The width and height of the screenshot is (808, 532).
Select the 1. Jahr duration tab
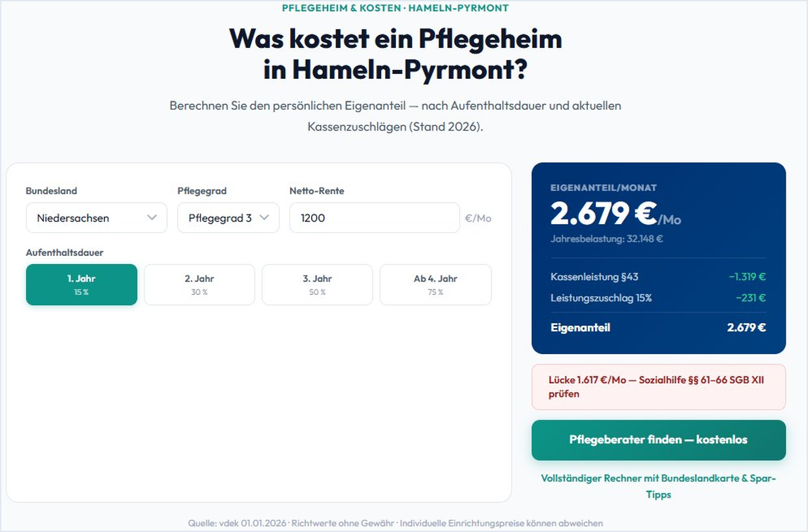(x=81, y=284)
